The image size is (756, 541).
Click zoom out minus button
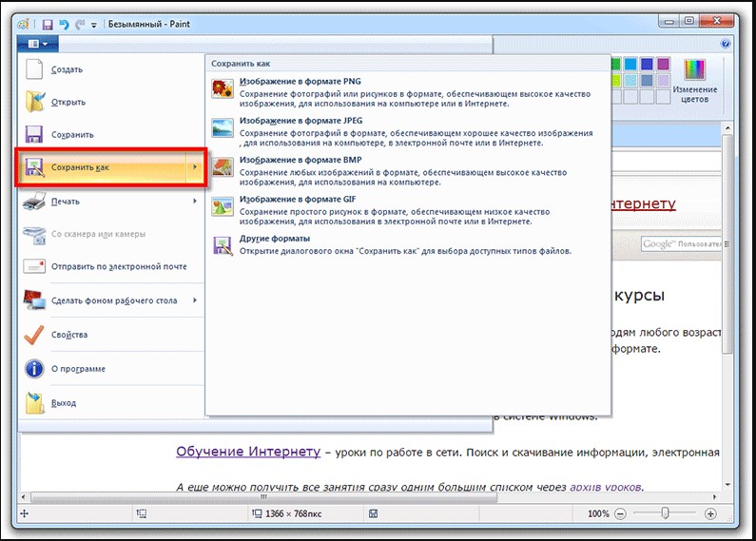620,514
